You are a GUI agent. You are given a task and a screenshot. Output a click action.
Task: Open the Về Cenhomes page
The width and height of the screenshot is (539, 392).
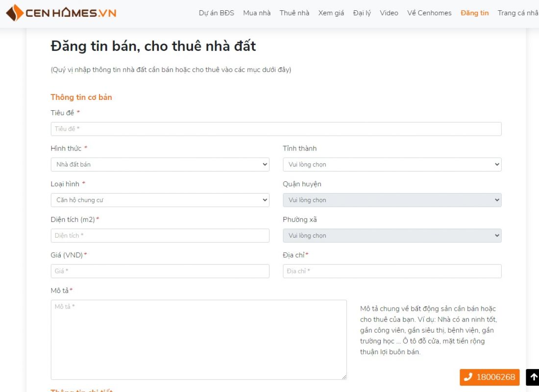[x=429, y=13]
